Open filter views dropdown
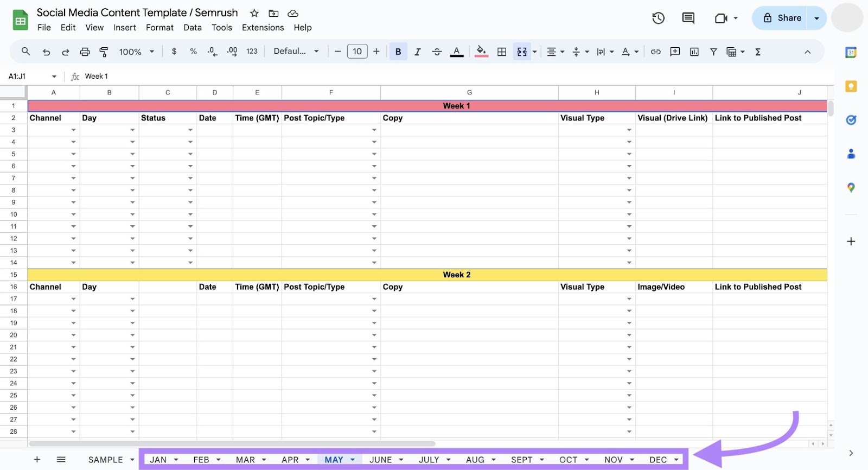The width and height of the screenshot is (868, 470). point(736,52)
